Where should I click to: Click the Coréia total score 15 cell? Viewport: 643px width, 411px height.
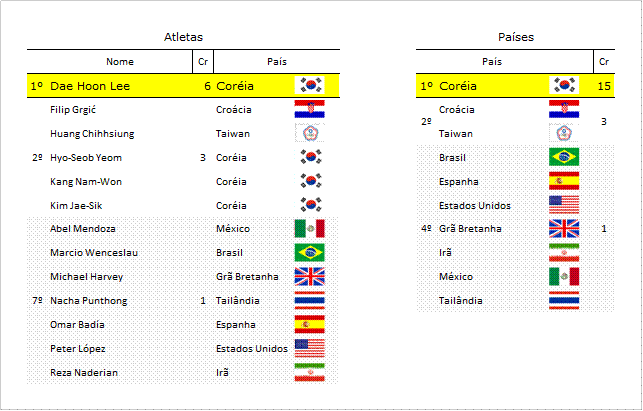[x=604, y=86]
